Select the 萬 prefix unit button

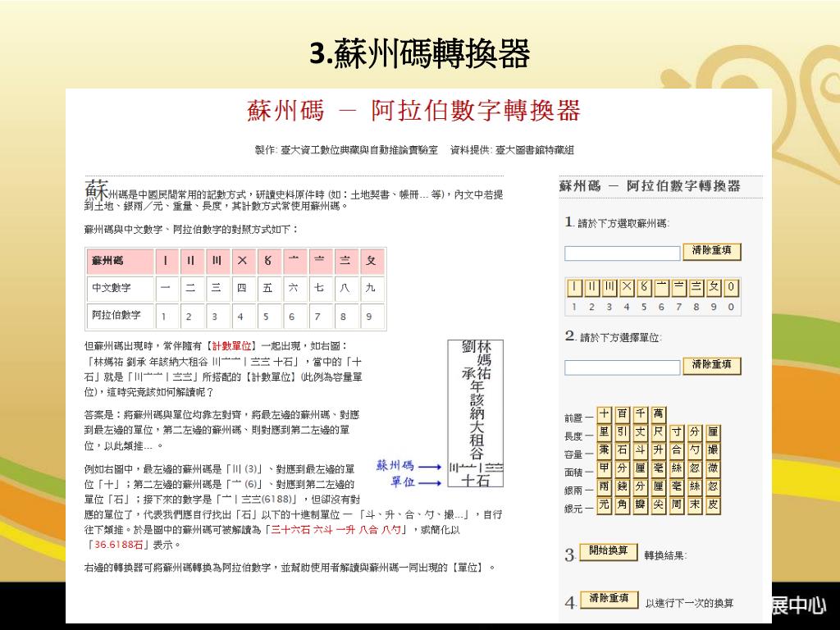659,414
